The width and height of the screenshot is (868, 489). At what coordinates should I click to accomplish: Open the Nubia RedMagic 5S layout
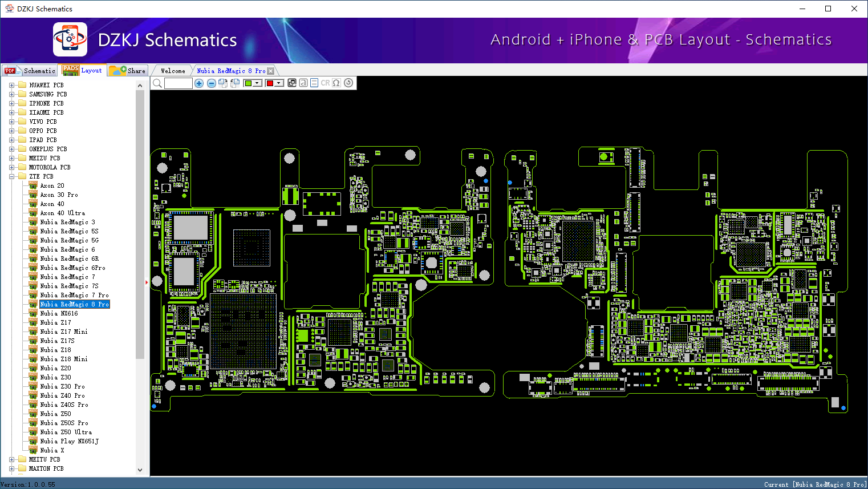[69, 231]
